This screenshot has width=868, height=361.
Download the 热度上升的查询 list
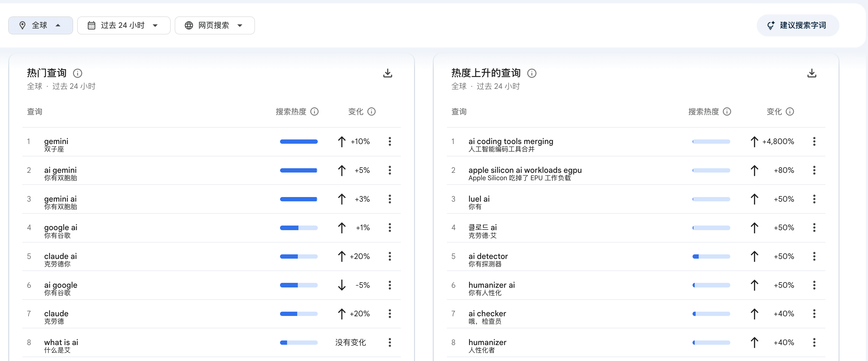tap(812, 73)
